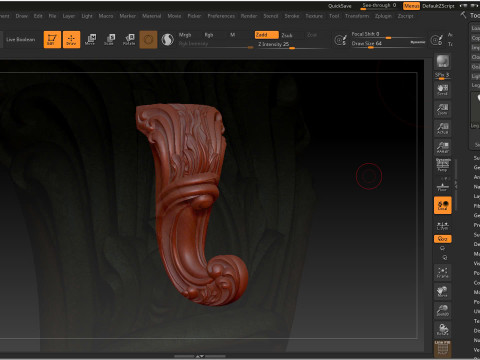Toggle the Zadd mode

(x=266, y=35)
